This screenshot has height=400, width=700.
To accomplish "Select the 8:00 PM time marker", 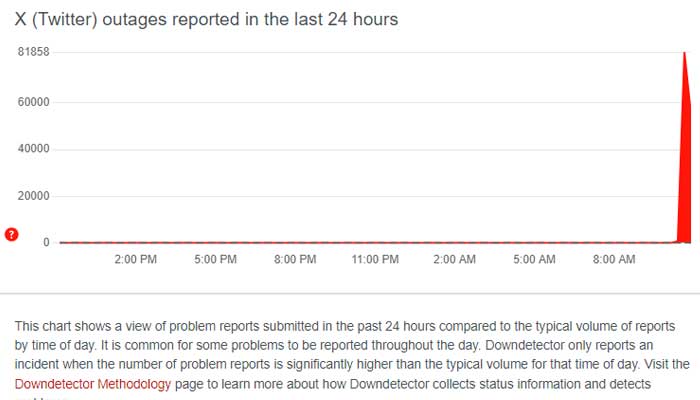I will (294, 260).
